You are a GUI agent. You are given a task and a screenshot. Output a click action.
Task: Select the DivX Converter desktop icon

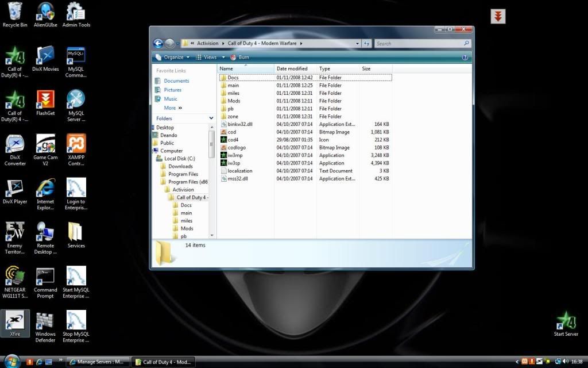15,150
